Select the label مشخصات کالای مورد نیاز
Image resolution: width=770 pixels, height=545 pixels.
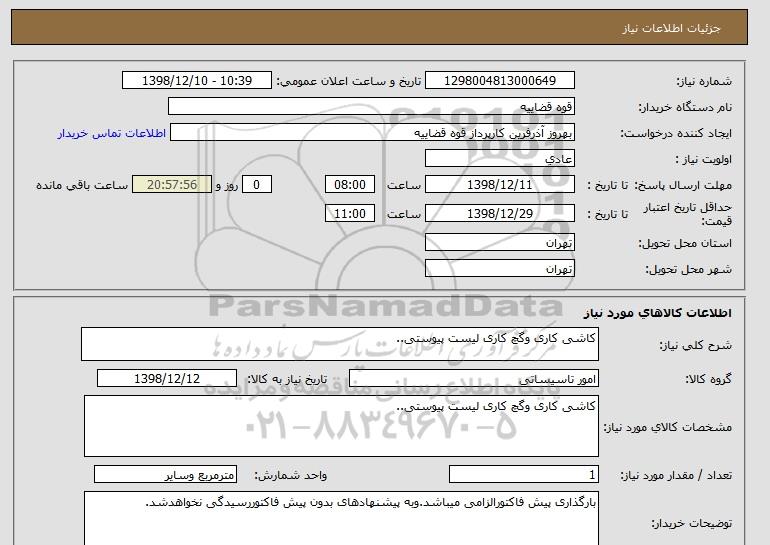coord(668,427)
